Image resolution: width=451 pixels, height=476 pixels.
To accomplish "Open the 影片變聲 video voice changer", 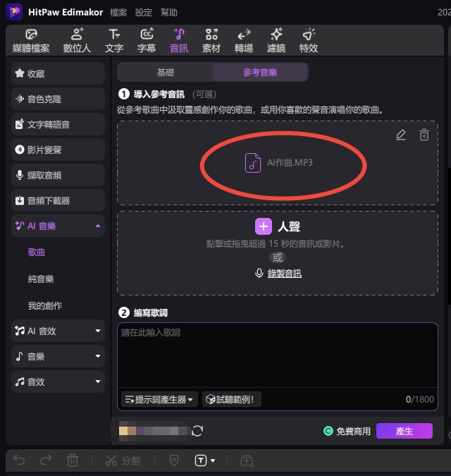I will click(x=58, y=149).
